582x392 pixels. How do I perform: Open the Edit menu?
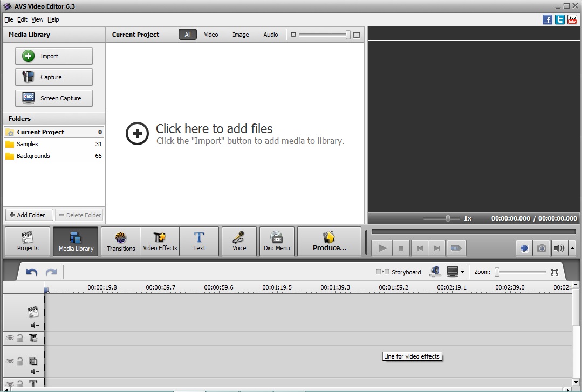22,19
